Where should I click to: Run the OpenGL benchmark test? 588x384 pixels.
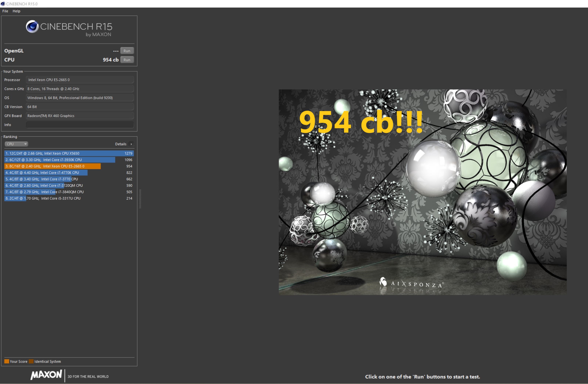(x=127, y=51)
